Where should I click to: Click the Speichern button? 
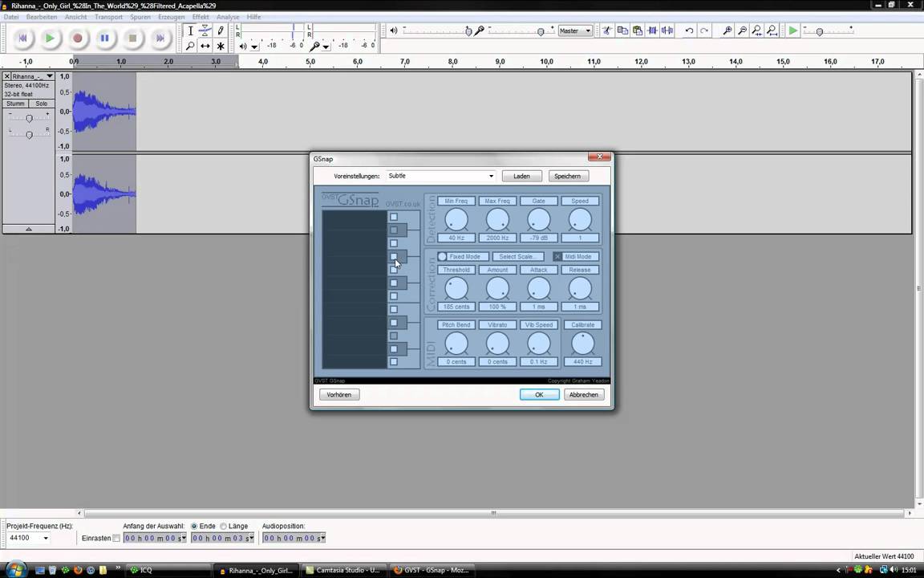point(568,176)
